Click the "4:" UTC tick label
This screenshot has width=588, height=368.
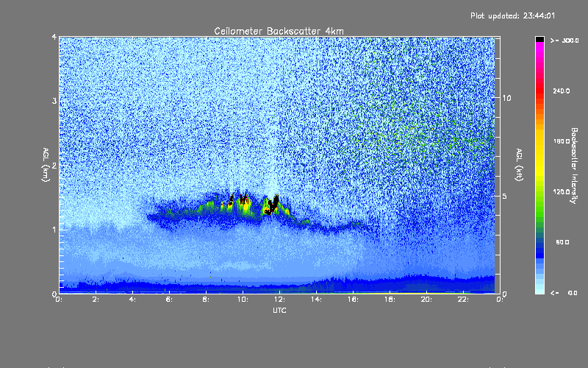133,300
